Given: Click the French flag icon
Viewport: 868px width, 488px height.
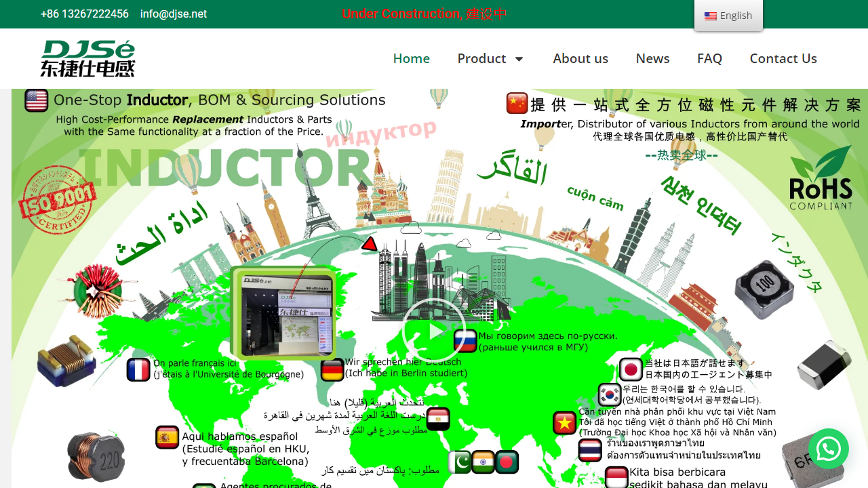Looking at the screenshot, I should pos(138,370).
